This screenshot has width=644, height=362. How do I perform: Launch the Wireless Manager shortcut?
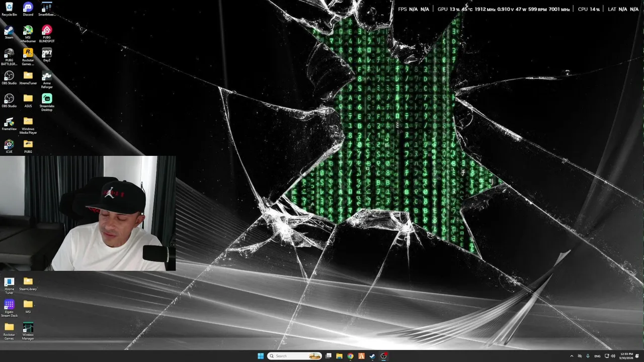coord(28,331)
